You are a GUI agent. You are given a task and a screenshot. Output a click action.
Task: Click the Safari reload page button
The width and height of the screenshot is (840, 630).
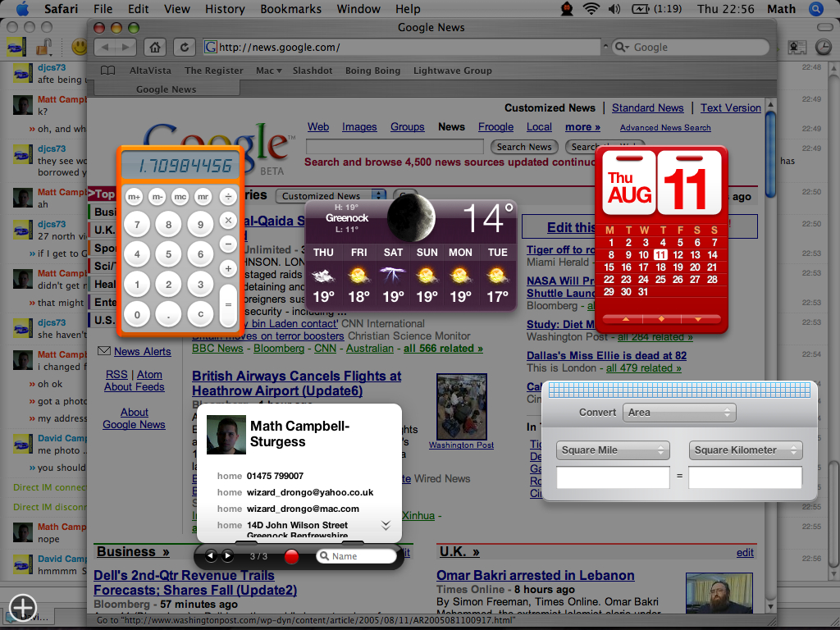coord(185,47)
